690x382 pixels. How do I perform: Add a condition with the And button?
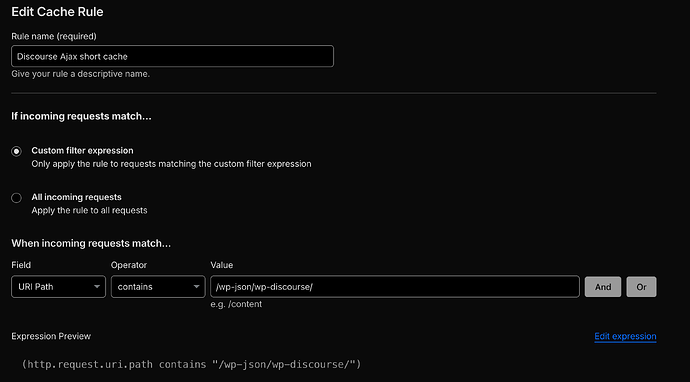pyautogui.click(x=603, y=287)
